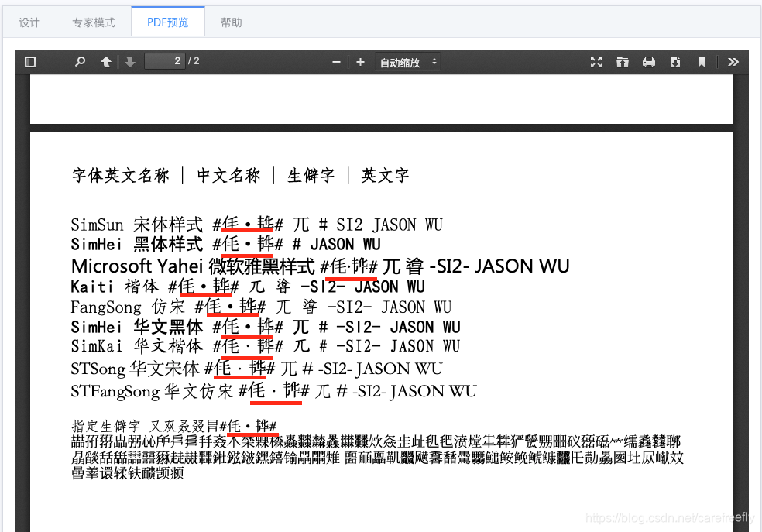Toggle the PDF viewer sidebar
This screenshot has width=762, height=532.
[x=30, y=62]
